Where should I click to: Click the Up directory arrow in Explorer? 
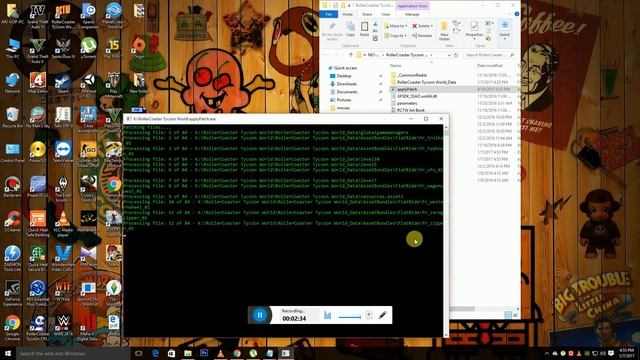(351, 55)
